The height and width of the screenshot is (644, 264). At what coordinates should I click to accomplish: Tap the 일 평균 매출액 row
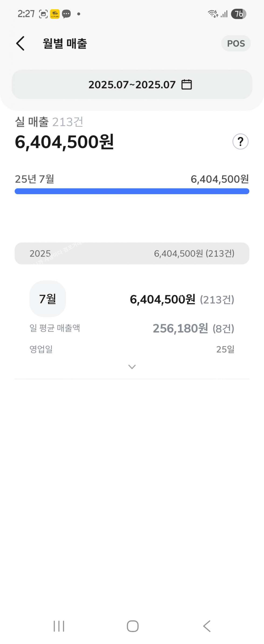[x=132, y=328]
